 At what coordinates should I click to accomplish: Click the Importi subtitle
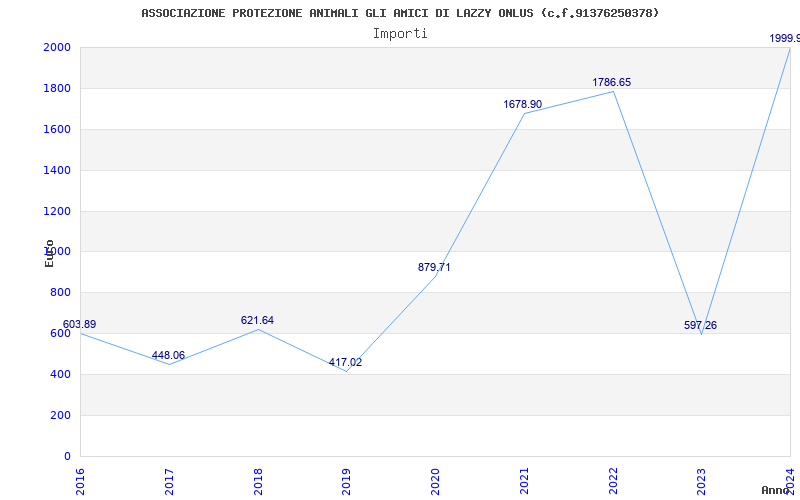click(400, 34)
